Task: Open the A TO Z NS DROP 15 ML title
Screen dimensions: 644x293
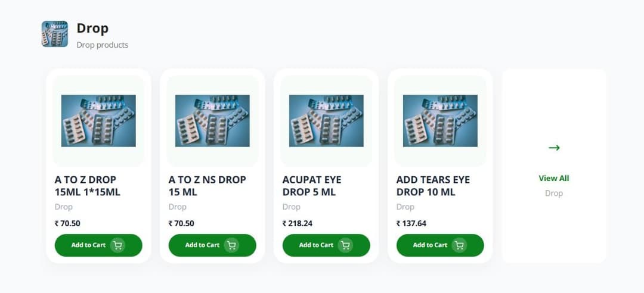Action: pos(207,186)
